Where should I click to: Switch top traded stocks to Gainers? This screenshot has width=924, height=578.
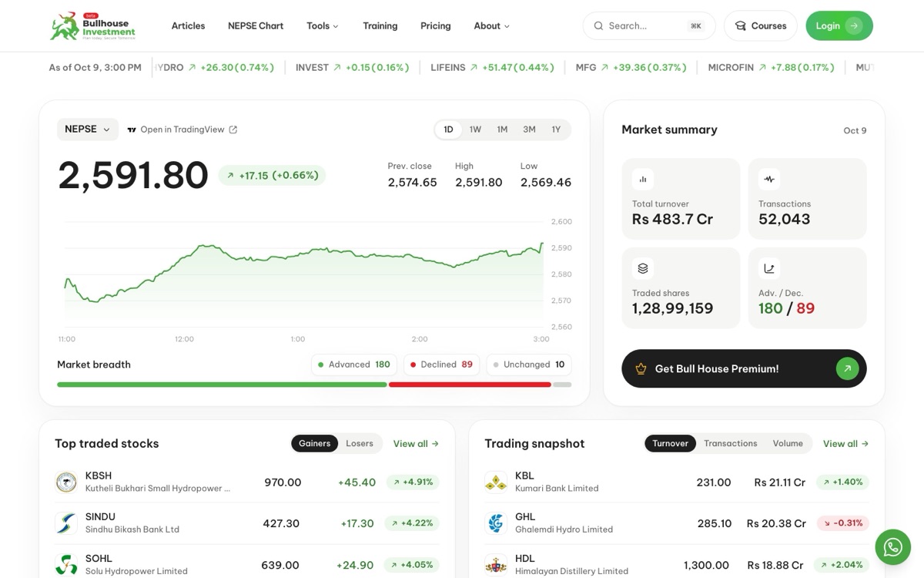point(314,443)
